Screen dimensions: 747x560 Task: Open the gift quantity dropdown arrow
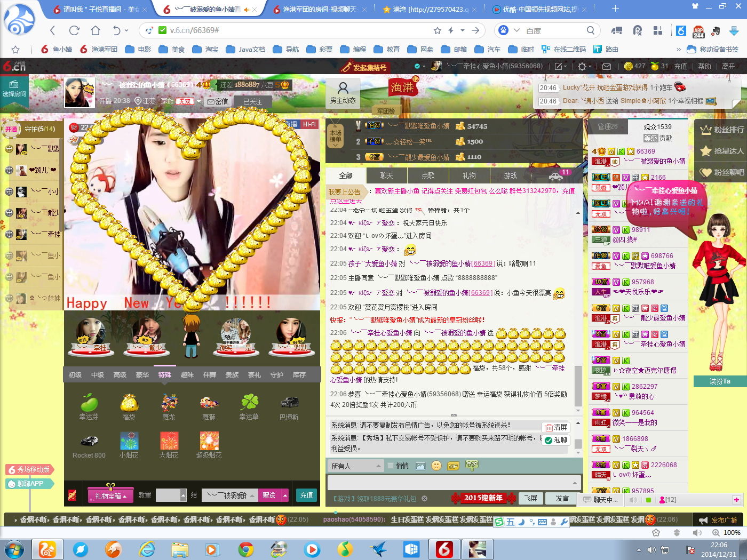pos(184,495)
